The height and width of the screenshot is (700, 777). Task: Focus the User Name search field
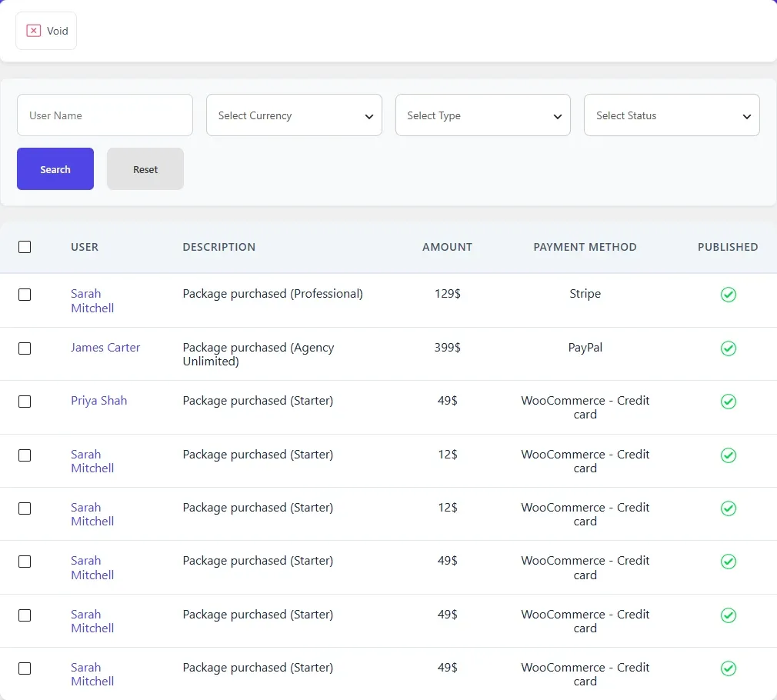[x=105, y=115]
